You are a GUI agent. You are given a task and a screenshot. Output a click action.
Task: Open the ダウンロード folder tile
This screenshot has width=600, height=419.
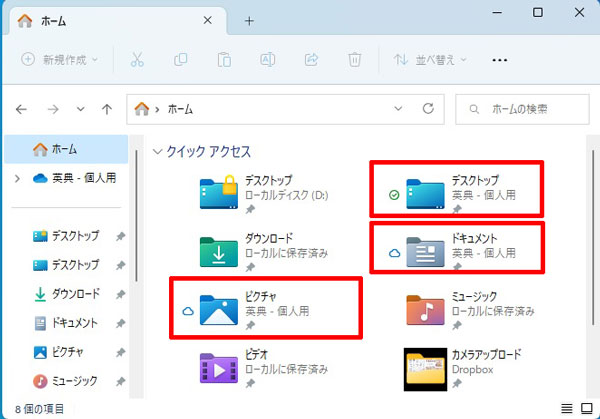pos(264,252)
